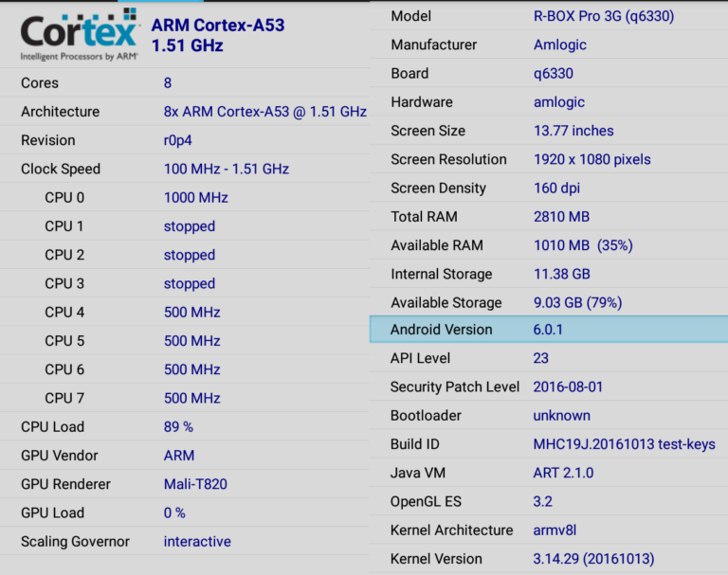728x575 pixels.
Task: Tap the Architecture row showing 8x Cortex-A53
Action: point(185,112)
